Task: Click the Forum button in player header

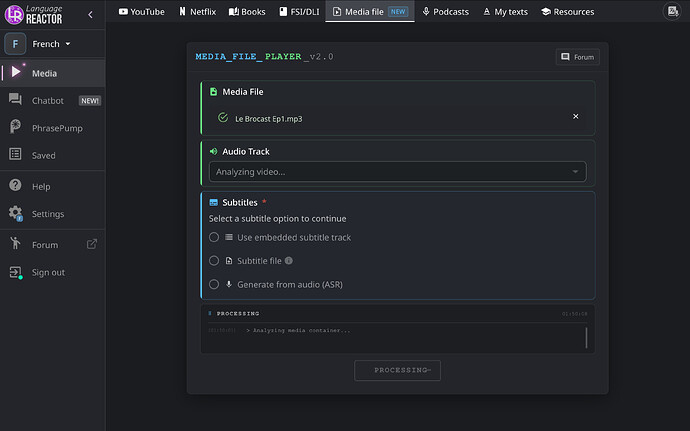Action: coord(577,57)
